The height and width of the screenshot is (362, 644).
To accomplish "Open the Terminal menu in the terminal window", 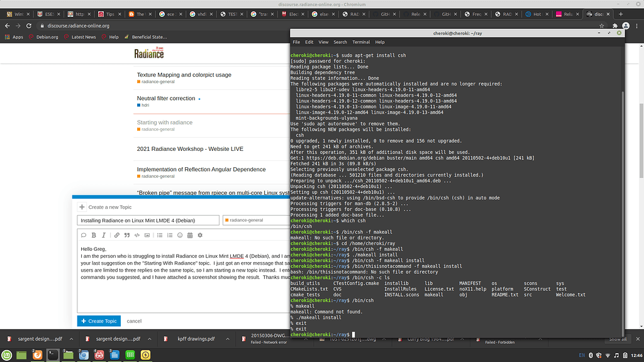I will coord(360,42).
